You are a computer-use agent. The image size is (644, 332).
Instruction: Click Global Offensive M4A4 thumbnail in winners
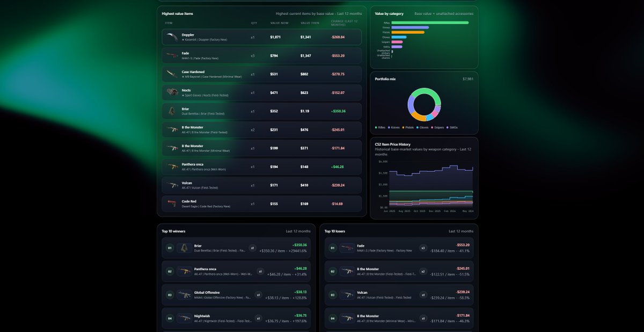coord(184,295)
